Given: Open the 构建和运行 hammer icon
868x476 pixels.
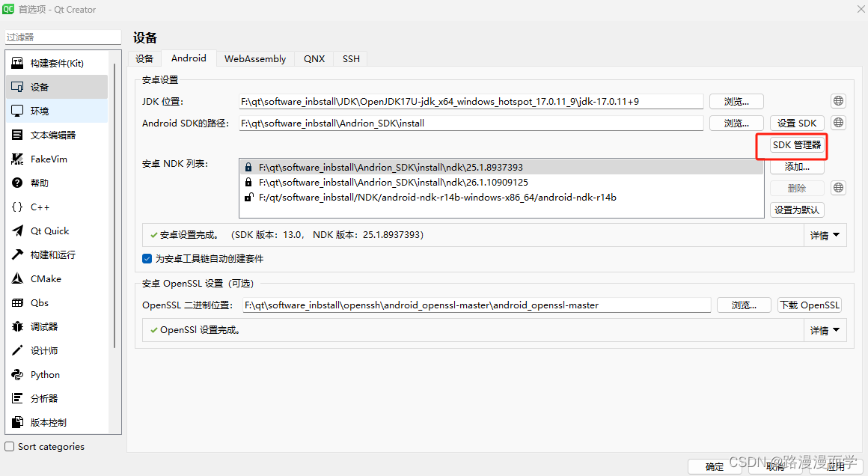Looking at the screenshot, I should [18, 254].
